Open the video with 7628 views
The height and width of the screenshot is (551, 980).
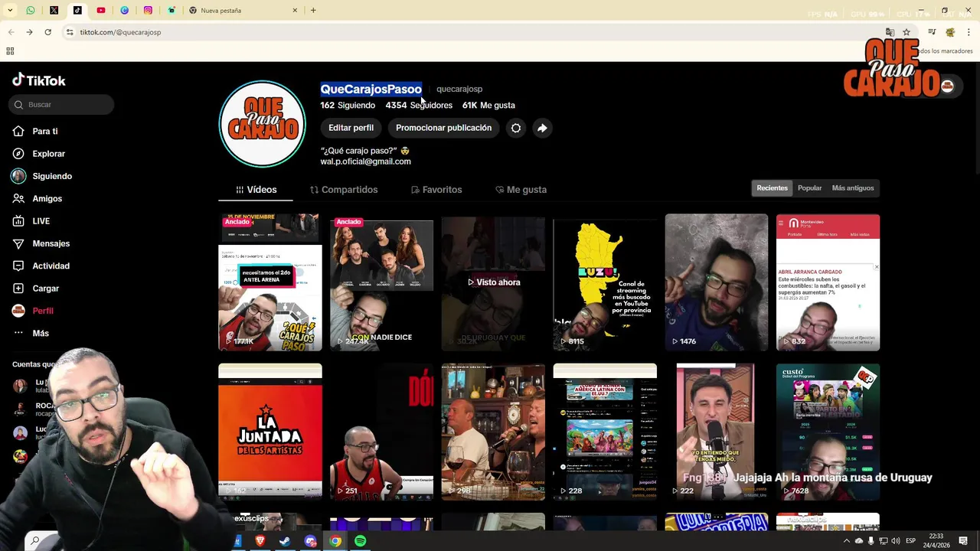828,432
